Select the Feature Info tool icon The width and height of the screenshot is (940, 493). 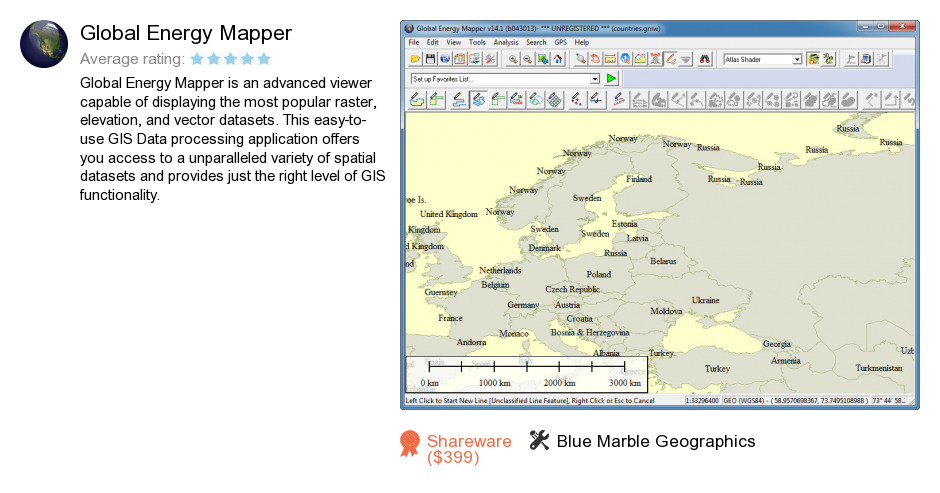tap(625, 59)
